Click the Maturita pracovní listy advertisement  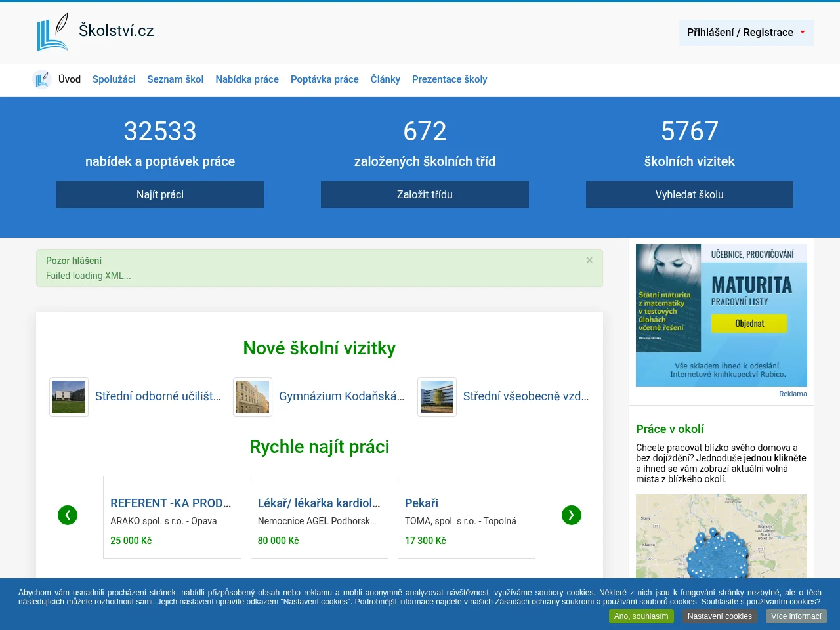click(721, 315)
